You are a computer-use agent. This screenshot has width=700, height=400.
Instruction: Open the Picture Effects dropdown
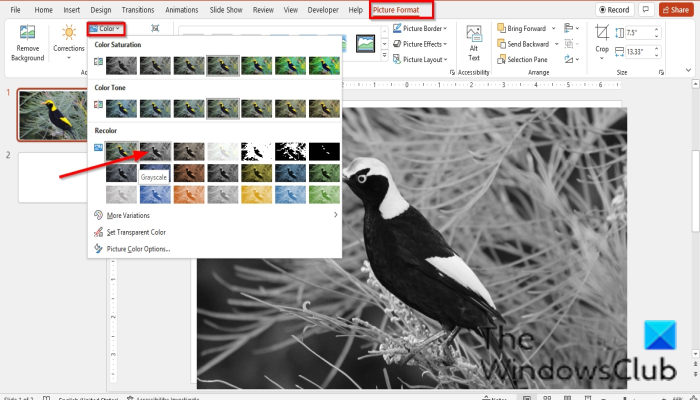418,44
